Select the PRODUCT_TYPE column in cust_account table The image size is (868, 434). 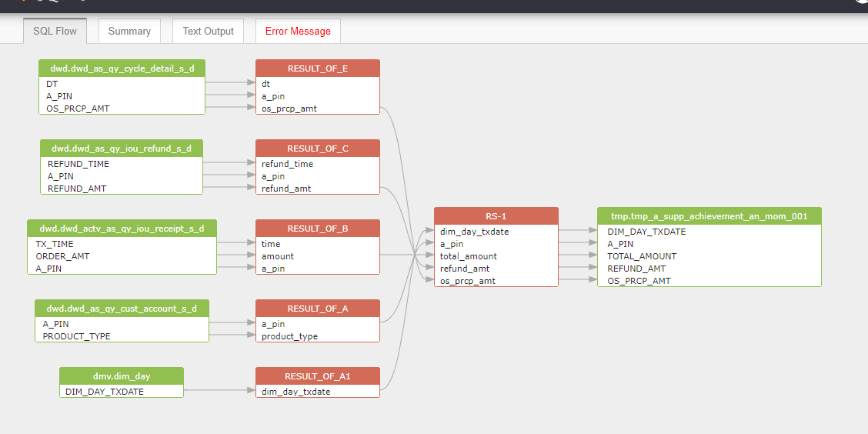(122, 336)
